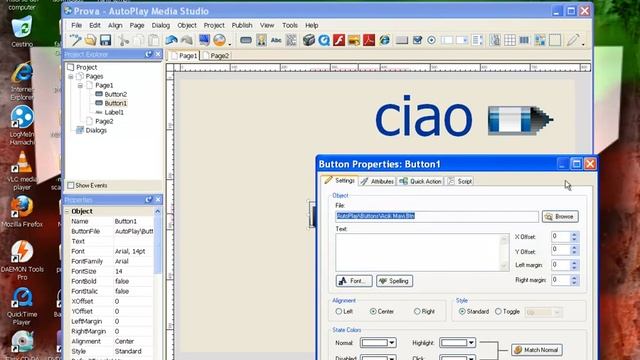Increase the Y Offset spinner value
Viewport: 640px width, 360px height.
(574, 247)
